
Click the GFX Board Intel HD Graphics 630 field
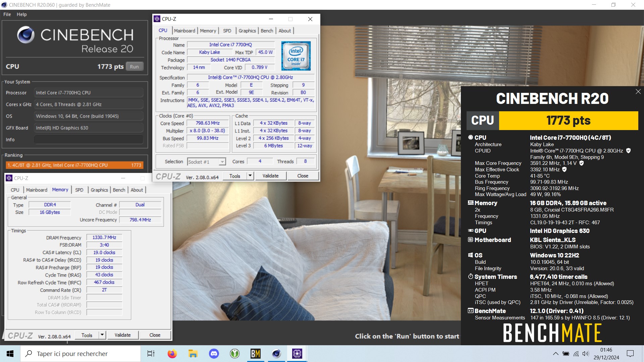tap(89, 128)
